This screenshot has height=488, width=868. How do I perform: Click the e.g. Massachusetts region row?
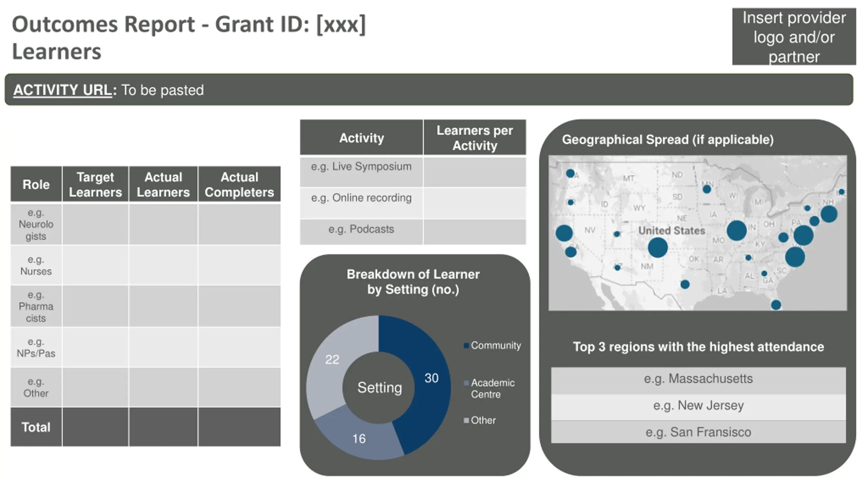698,379
